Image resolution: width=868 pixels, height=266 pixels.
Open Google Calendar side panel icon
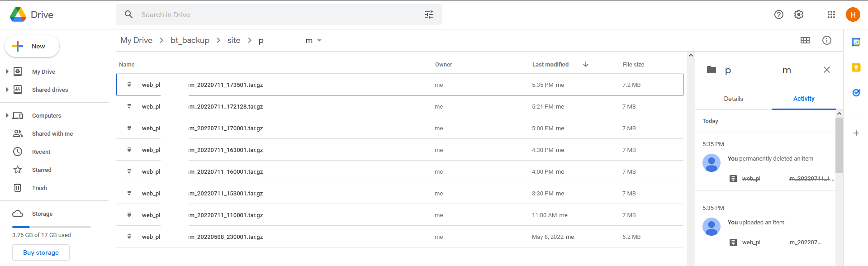tap(856, 42)
